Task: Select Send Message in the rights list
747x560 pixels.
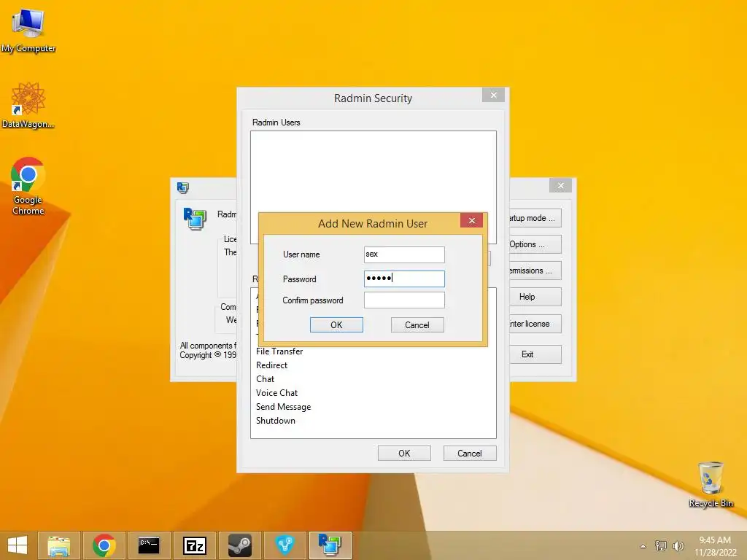Action: point(284,407)
